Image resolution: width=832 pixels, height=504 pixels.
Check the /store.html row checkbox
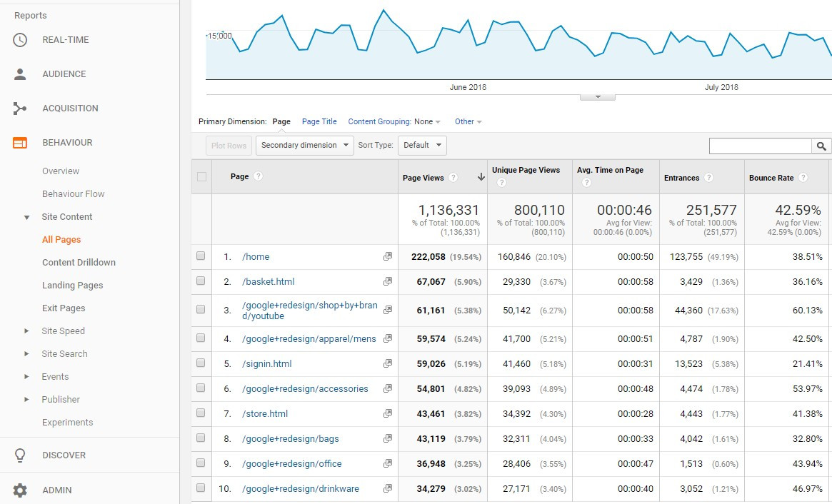(x=201, y=413)
